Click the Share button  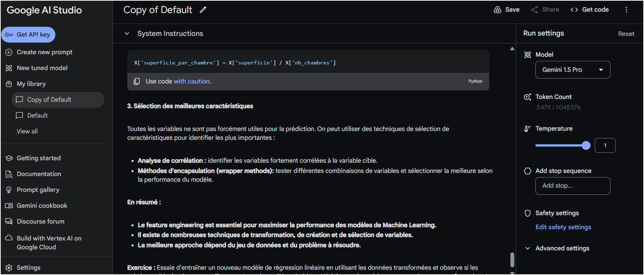coord(545,10)
